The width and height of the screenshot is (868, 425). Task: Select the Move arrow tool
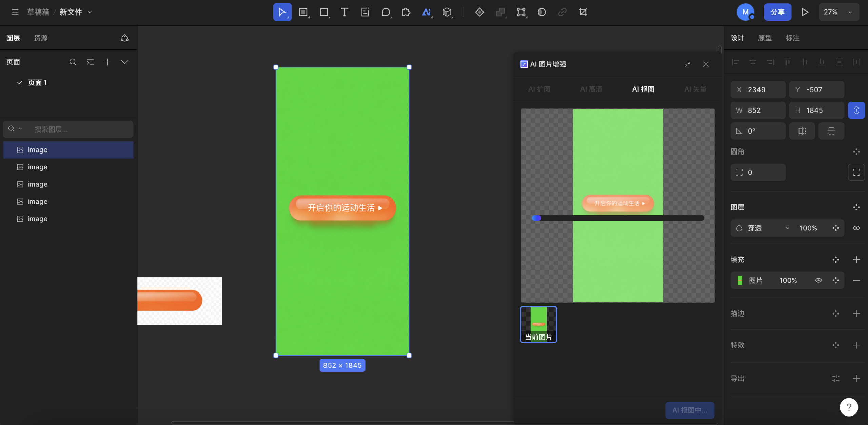pyautogui.click(x=282, y=12)
